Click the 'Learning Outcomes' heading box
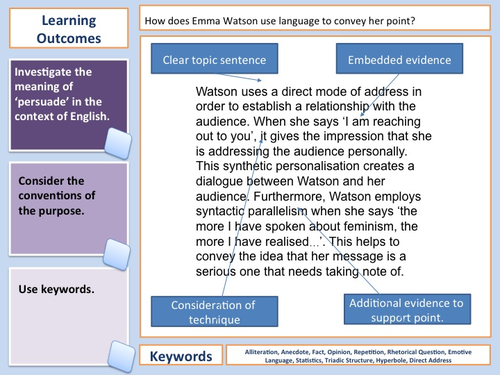Viewport: 500px width, 375px height. click(x=69, y=29)
